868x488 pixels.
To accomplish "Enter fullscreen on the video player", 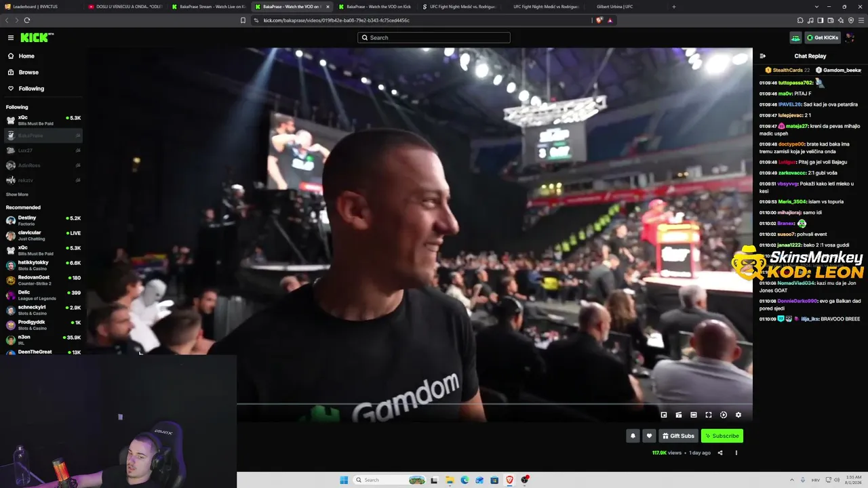I will (709, 415).
